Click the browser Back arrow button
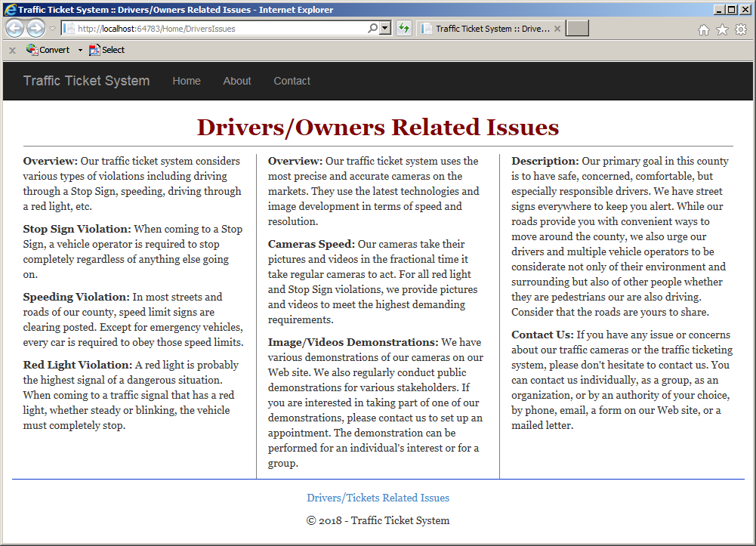This screenshot has height=546, width=756. tap(14, 29)
